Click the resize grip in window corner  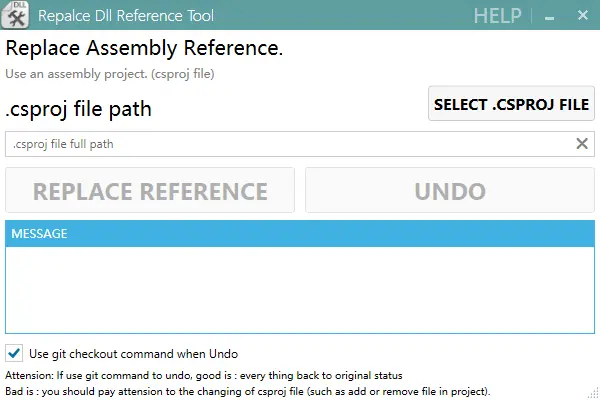(x=593, y=393)
